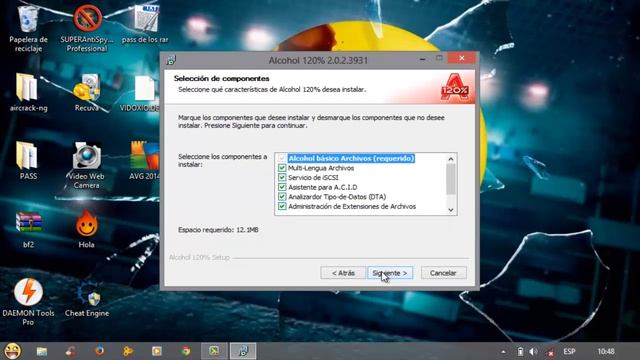Viewport: 640px width, 360px height.
Task: Minimize the Alcohol 120% installer window
Action: coord(422,59)
